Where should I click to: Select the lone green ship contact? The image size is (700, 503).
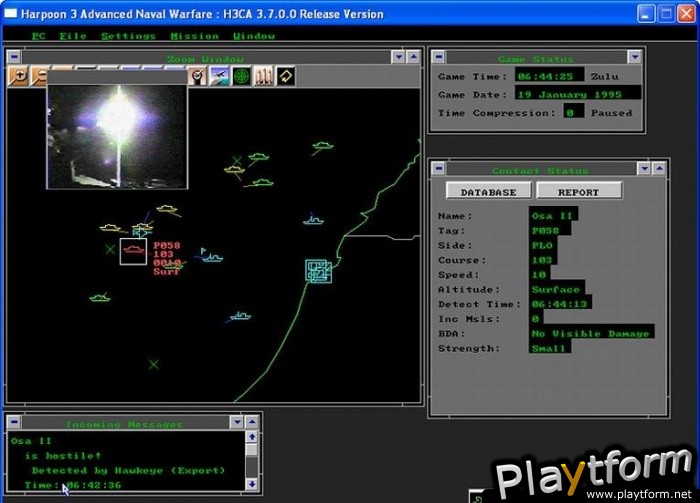100,297
